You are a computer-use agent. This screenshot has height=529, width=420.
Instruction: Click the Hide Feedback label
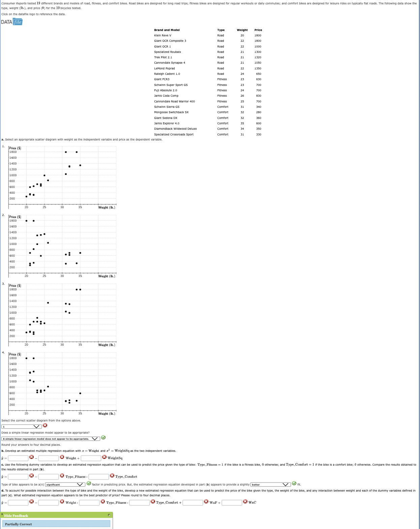(16, 516)
